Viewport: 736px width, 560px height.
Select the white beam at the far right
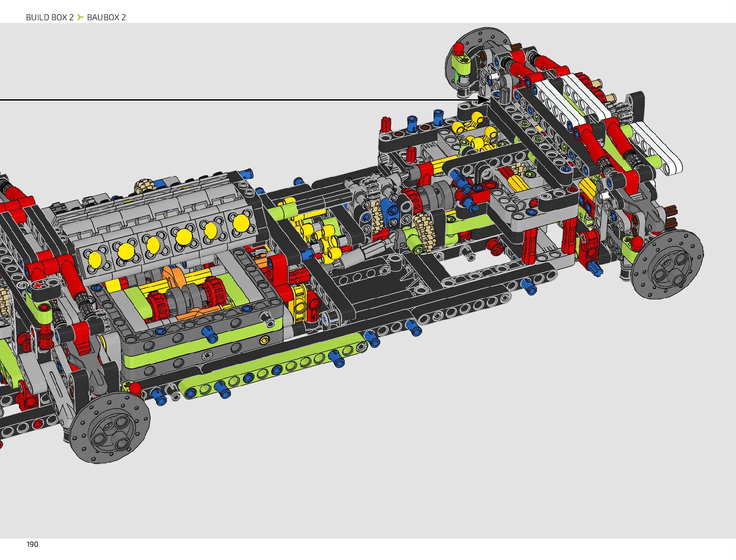[657, 147]
